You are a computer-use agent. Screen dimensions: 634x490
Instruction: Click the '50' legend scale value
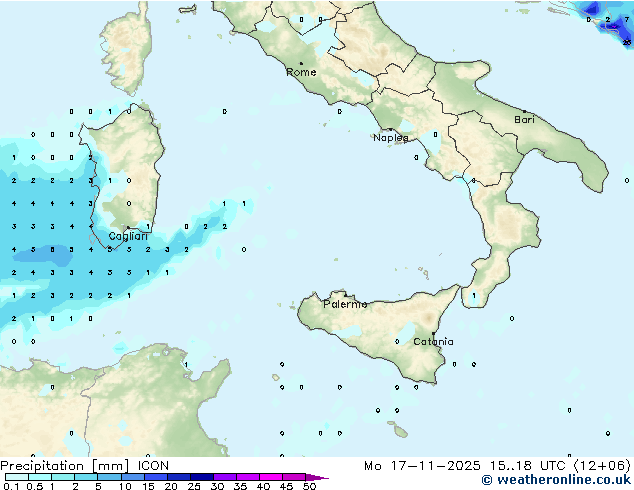pos(310,486)
